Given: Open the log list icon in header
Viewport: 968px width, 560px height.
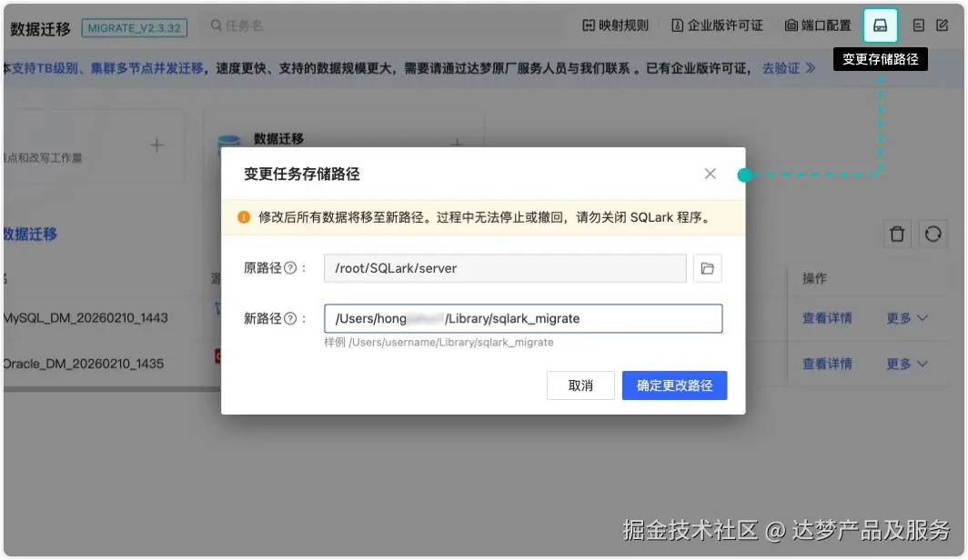Looking at the screenshot, I should [x=919, y=25].
